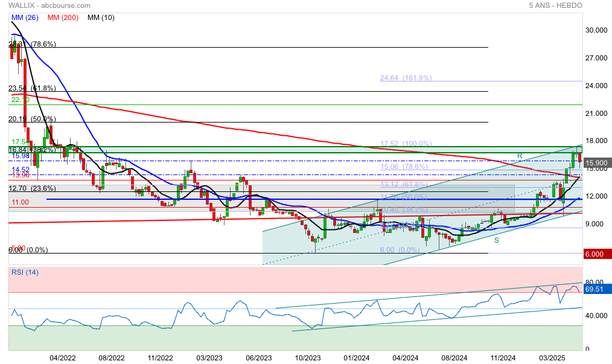612x364 pixels.
Task: Click the green 17.54 level label
Action: click(x=21, y=142)
